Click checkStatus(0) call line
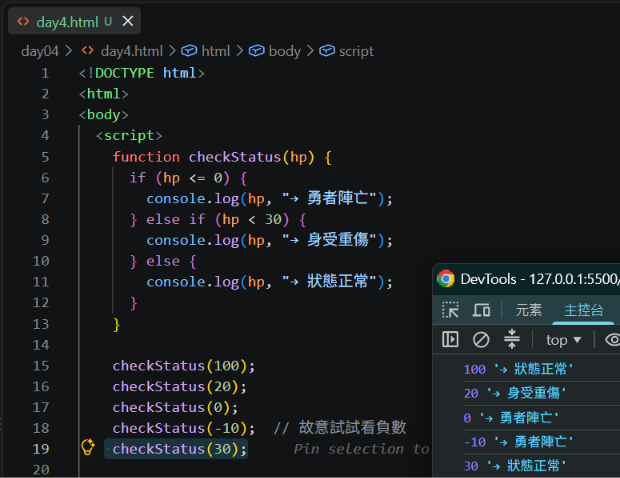 pos(175,408)
